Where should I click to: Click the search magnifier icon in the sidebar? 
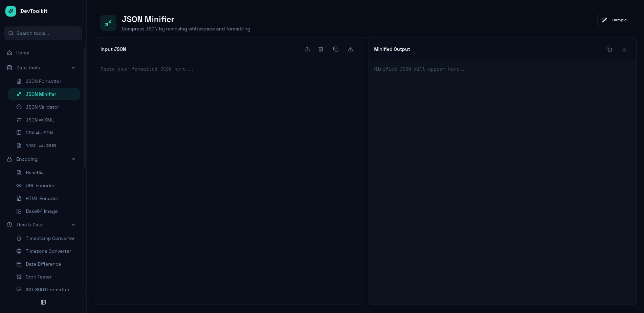[x=10, y=33]
